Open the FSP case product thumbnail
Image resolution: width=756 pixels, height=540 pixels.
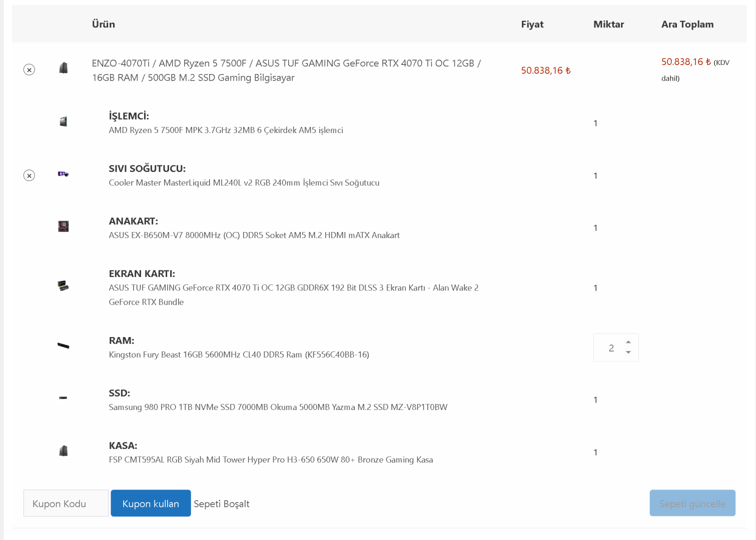point(64,451)
